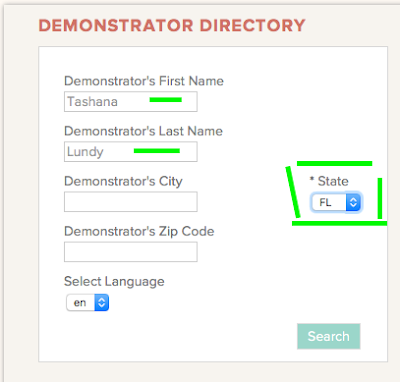The height and width of the screenshot is (382, 400).
Task: Click the Search button
Action: [x=329, y=336]
